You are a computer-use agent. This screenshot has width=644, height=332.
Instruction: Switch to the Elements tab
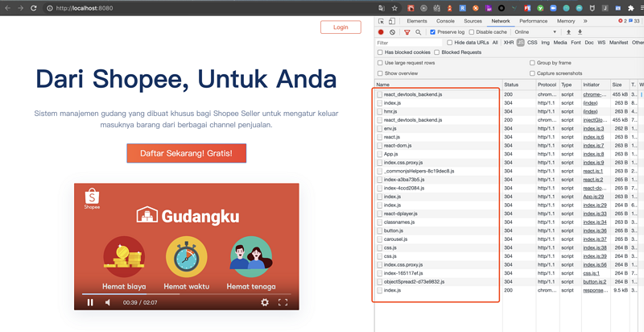(x=417, y=21)
